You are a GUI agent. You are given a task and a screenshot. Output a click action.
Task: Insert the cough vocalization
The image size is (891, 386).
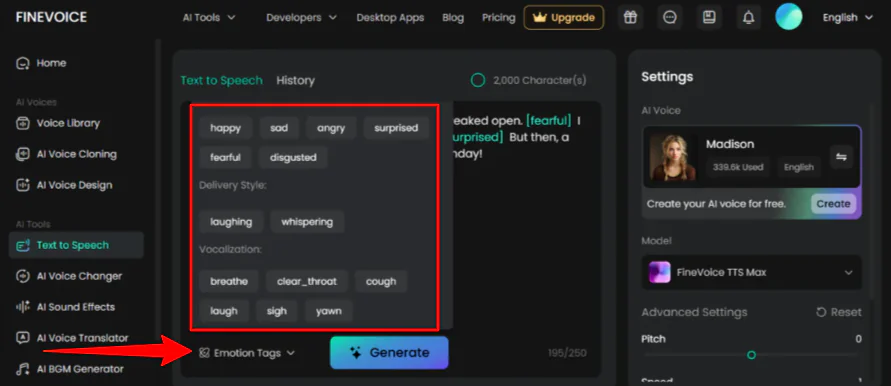pyautogui.click(x=381, y=281)
